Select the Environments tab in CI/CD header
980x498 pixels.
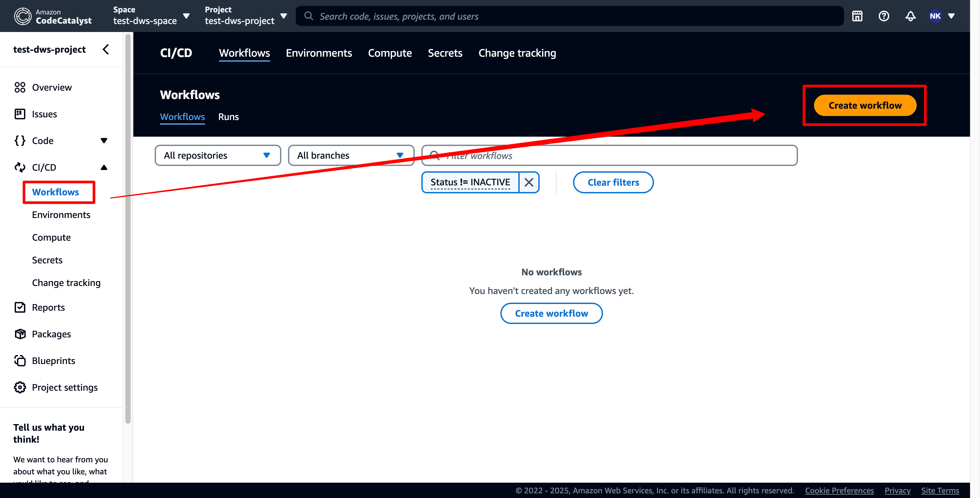tap(319, 53)
